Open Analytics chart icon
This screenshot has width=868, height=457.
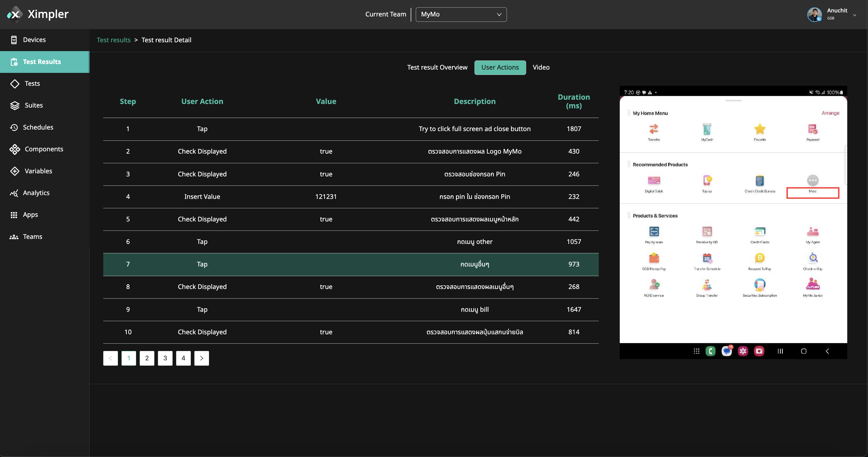tap(14, 193)
